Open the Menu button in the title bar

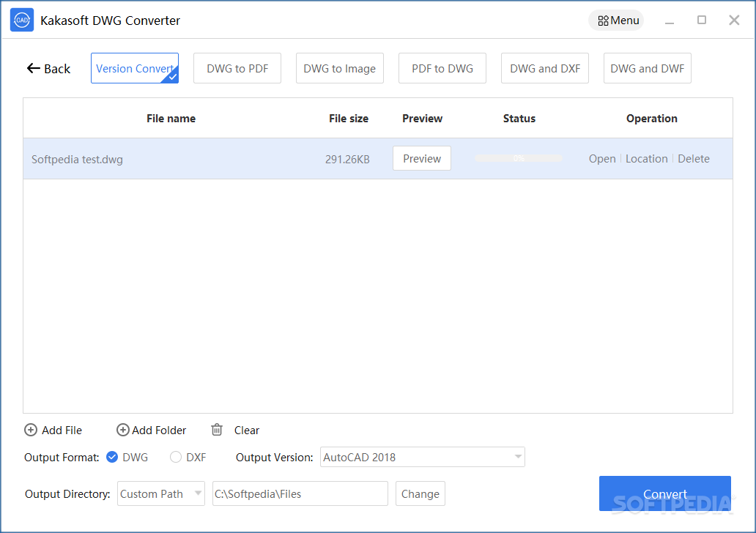(616, 20)
